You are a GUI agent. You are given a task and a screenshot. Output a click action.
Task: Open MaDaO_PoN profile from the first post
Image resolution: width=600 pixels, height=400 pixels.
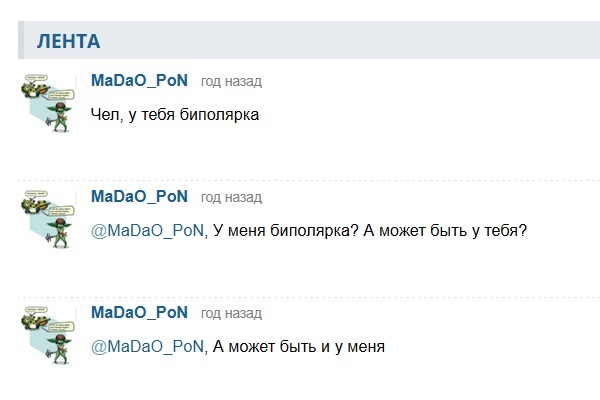pos(139,80)
